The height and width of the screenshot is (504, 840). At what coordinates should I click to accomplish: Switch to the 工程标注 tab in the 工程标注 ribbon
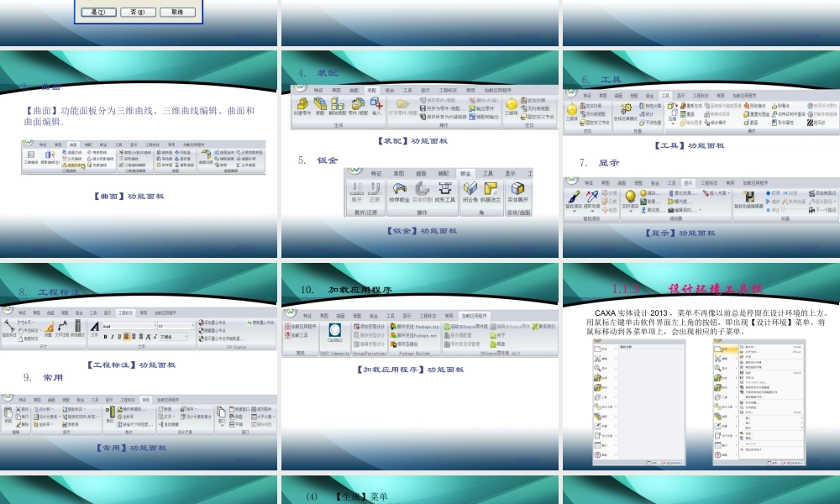[125, 312]
